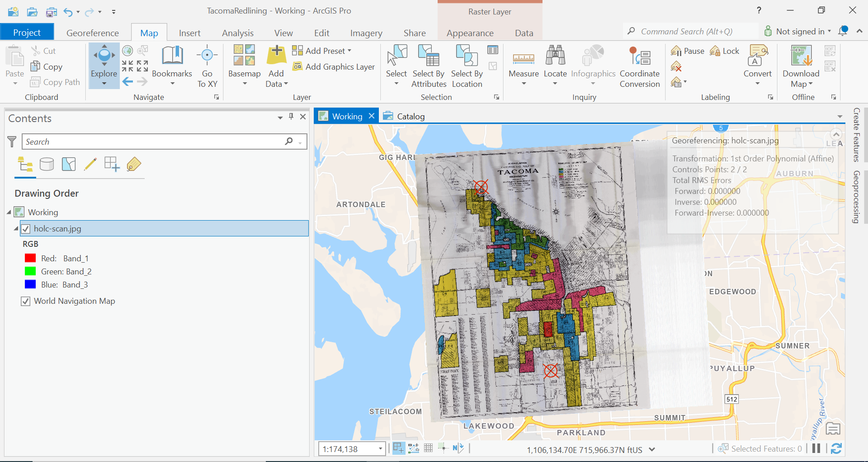The height and width of the screenshot is (462, 868).
Task: Select the upper red control point on map
Action: coord(481,187)
